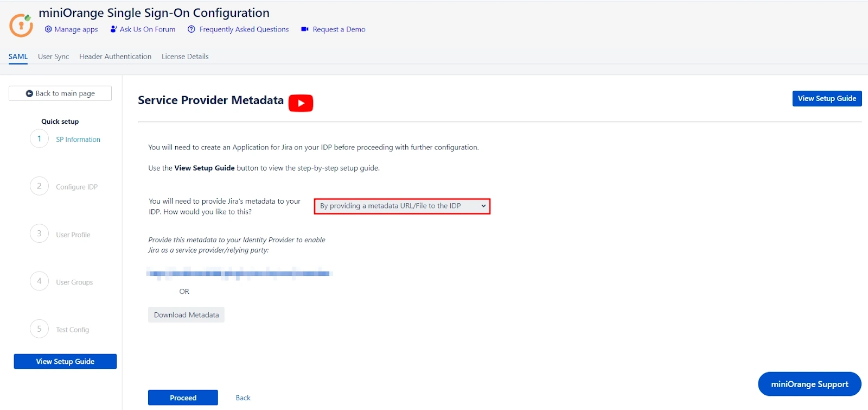The image size is (868, 410).
Task: Select step 1 circle in Quick setup
Action: tap(39, 138)
